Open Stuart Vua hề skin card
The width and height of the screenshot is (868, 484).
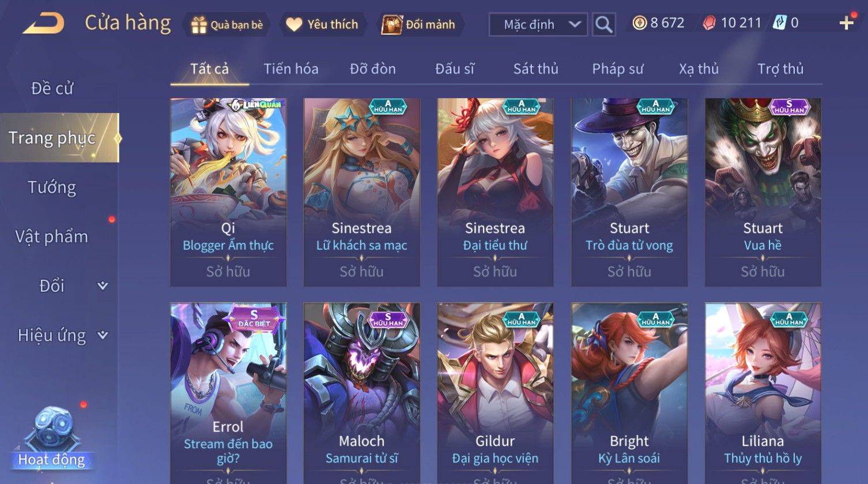763,192
